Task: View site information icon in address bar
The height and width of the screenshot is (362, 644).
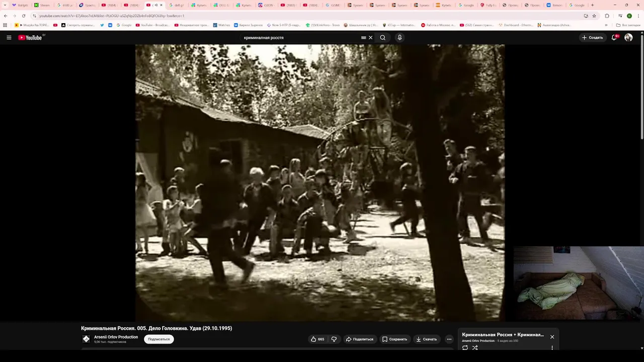Action: (x=35, y=16)
